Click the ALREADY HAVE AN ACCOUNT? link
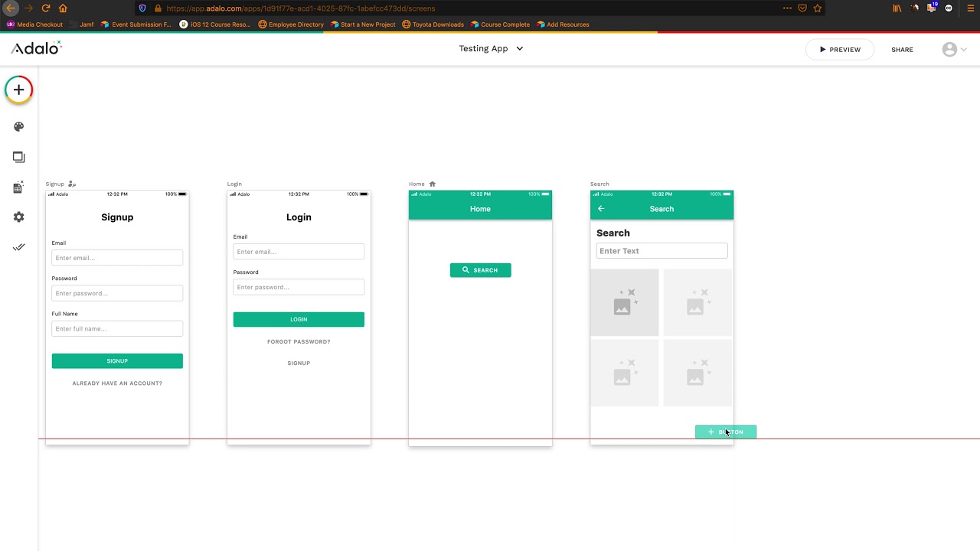The height and width of the screenshot is (551, 980). (117, 383)
